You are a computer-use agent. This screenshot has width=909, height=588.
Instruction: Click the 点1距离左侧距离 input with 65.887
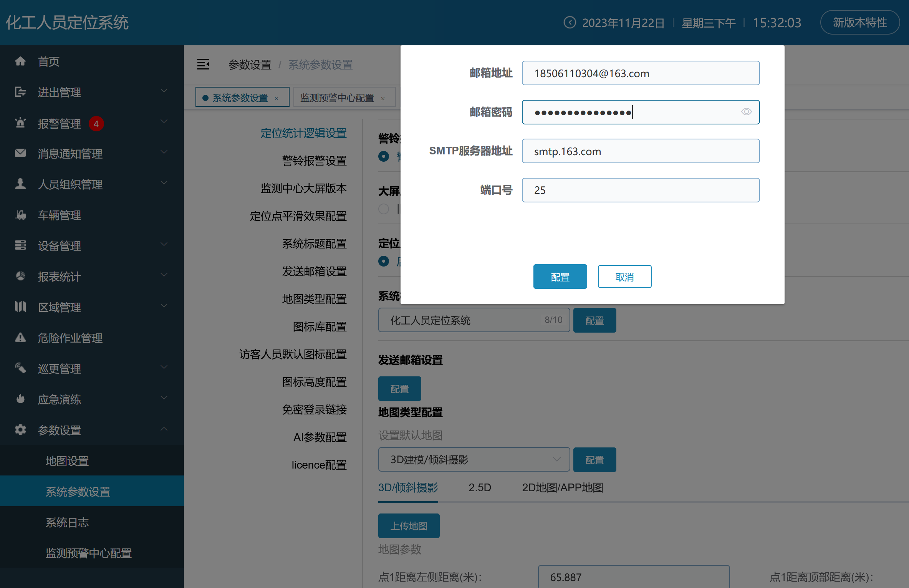click(x=634, y=576)
